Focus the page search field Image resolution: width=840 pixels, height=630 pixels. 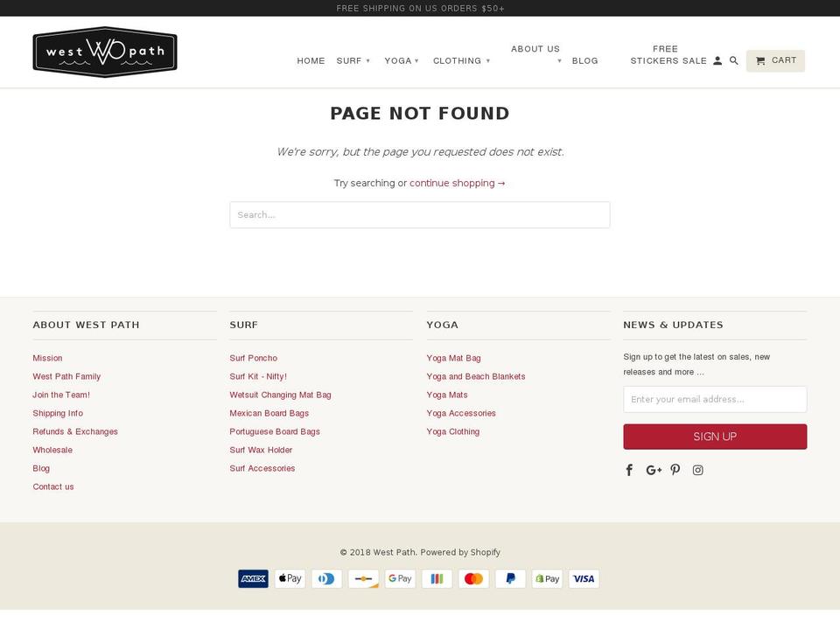pos(419,215)
